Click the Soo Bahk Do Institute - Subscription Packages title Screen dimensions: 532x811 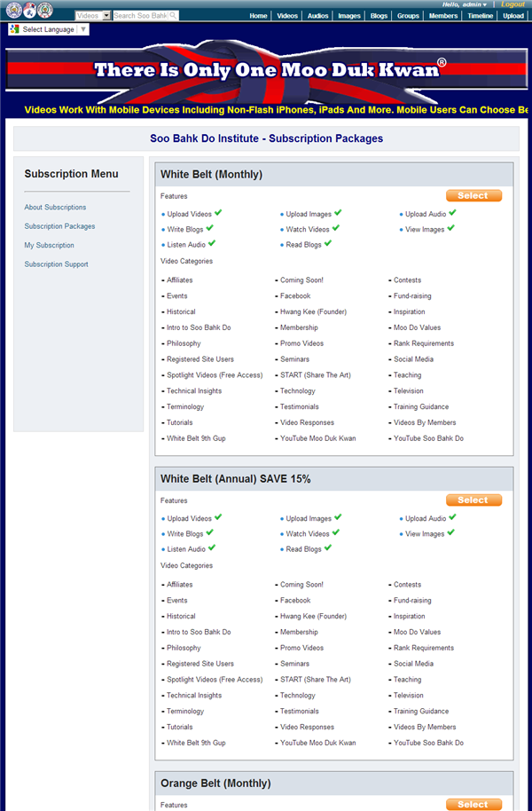(266, 138)
